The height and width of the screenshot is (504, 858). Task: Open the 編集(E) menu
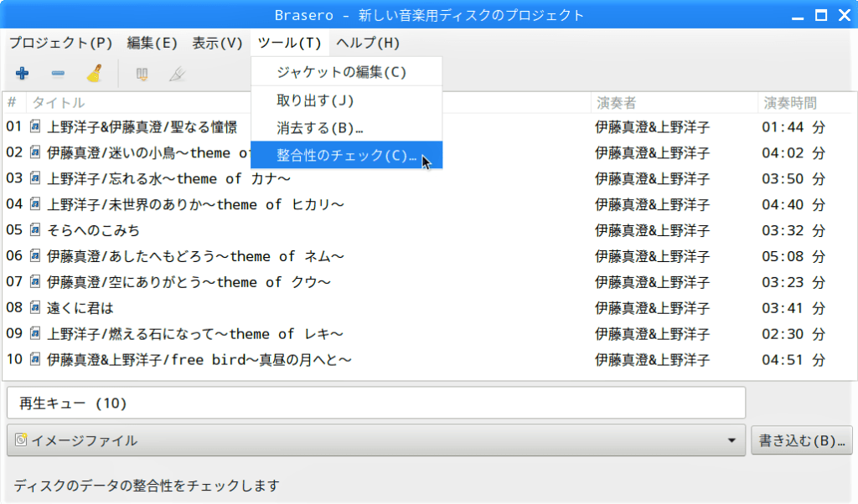152,43
